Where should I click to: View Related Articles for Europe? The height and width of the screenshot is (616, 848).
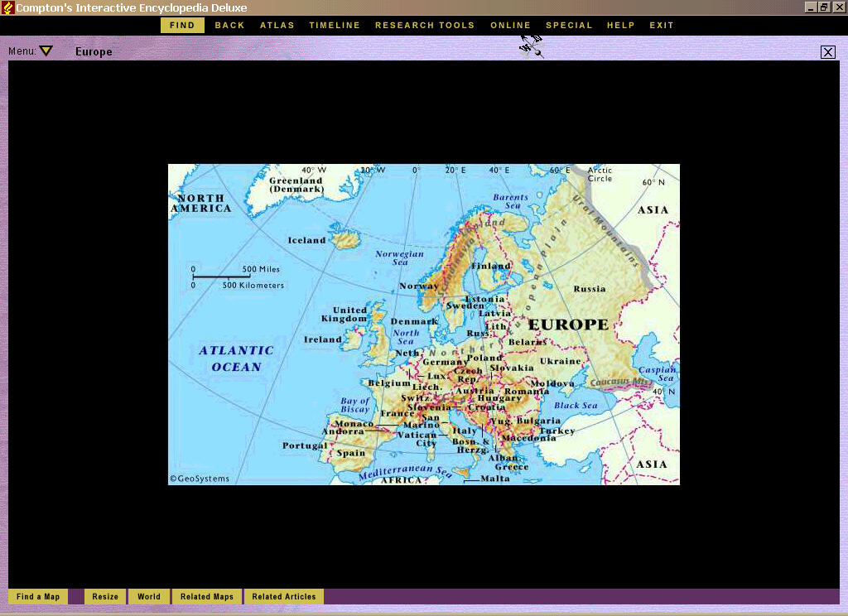coord(284,596)
